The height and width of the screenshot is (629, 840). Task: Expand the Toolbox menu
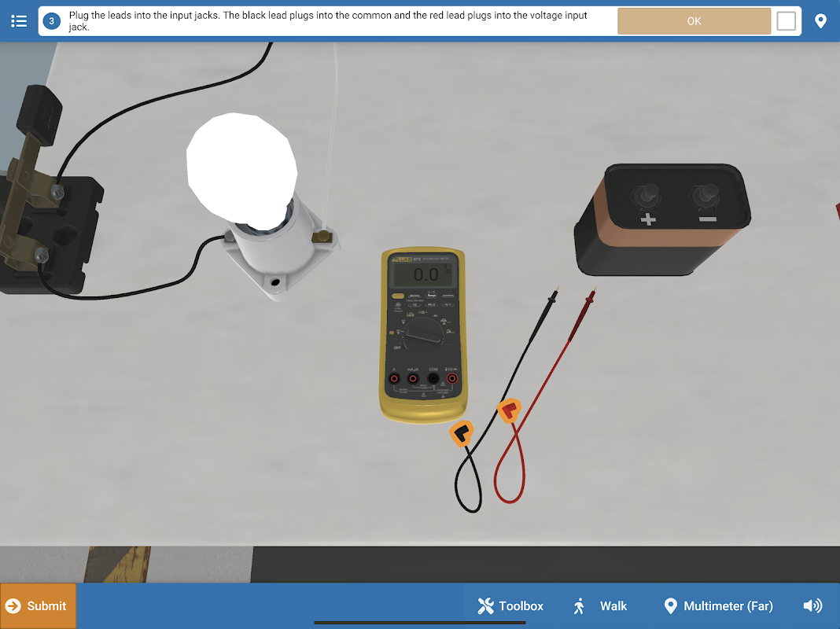tap(510, 605)
